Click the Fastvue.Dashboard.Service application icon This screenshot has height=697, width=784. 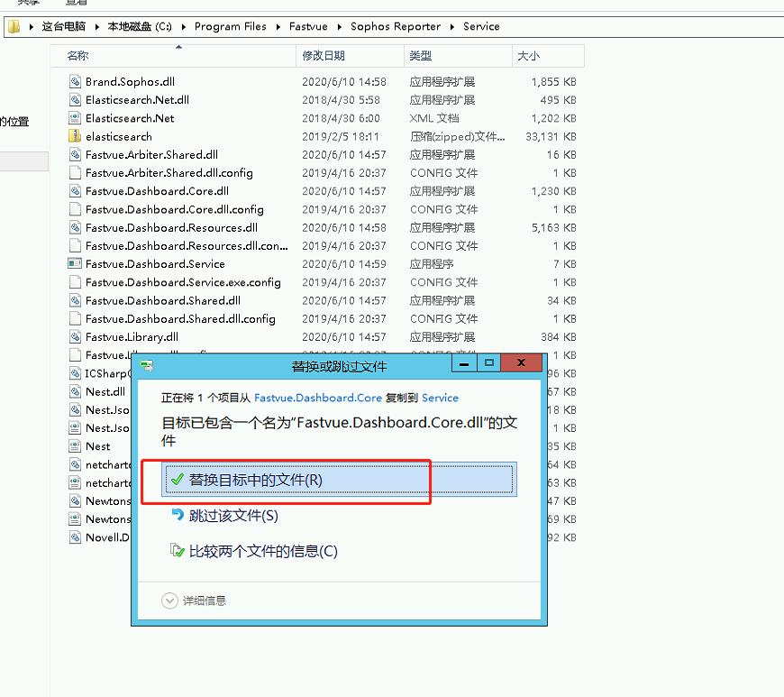pos(75,263)
